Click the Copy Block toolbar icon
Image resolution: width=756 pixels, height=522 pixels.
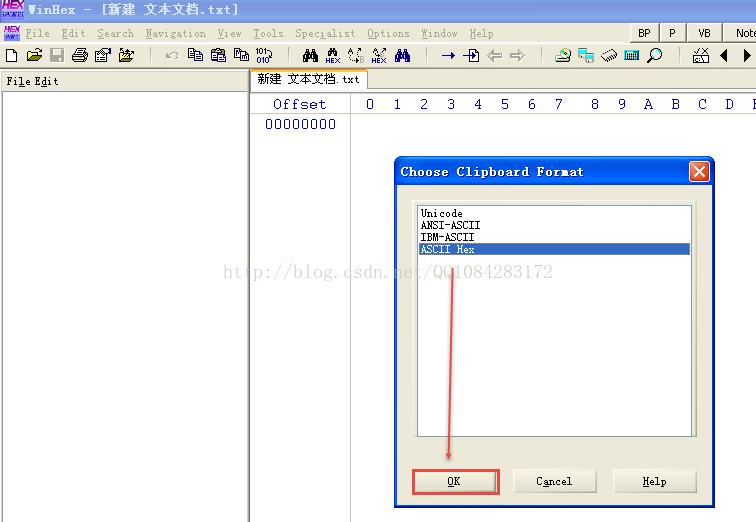point(195,55)
